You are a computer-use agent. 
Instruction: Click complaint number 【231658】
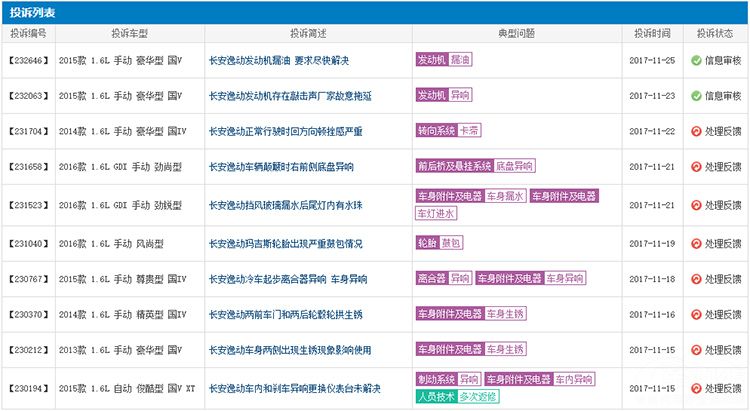[29, 167]
